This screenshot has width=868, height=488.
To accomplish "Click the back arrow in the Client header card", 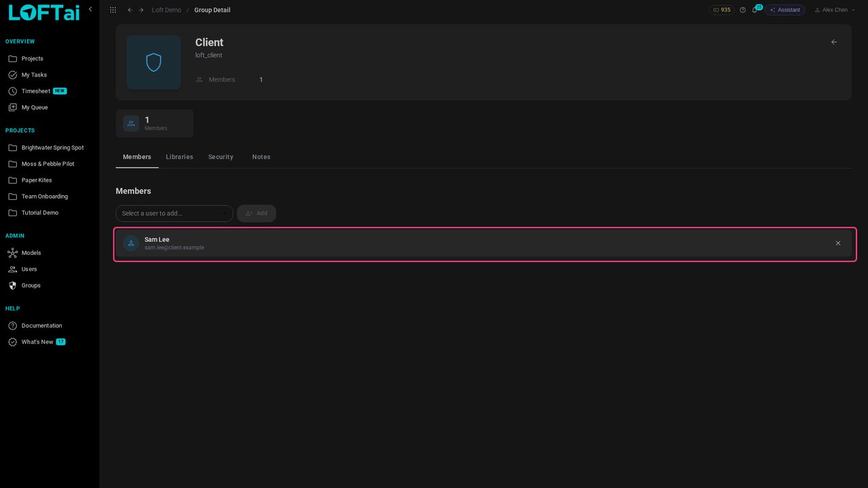I will pyautogui.click(x=834, y=42).
